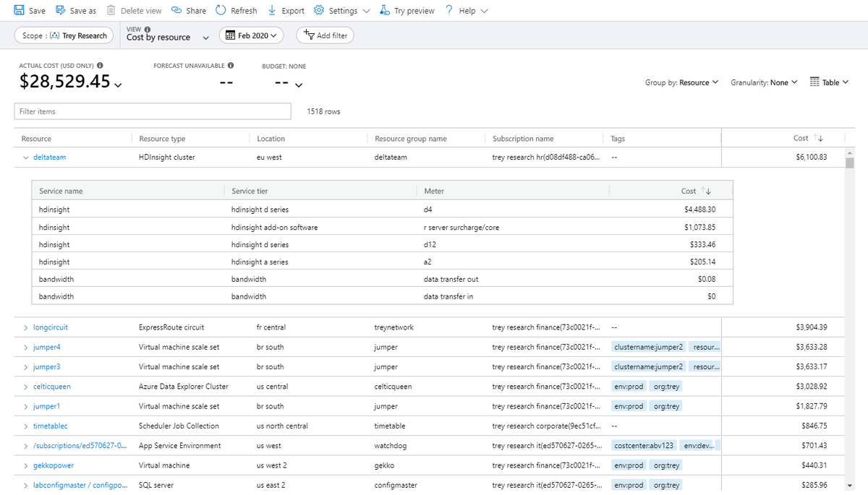Click costcenter:abv123 tag on watchdog row
Viewport: 868px width, 495px height.
(x=644, y=446)
